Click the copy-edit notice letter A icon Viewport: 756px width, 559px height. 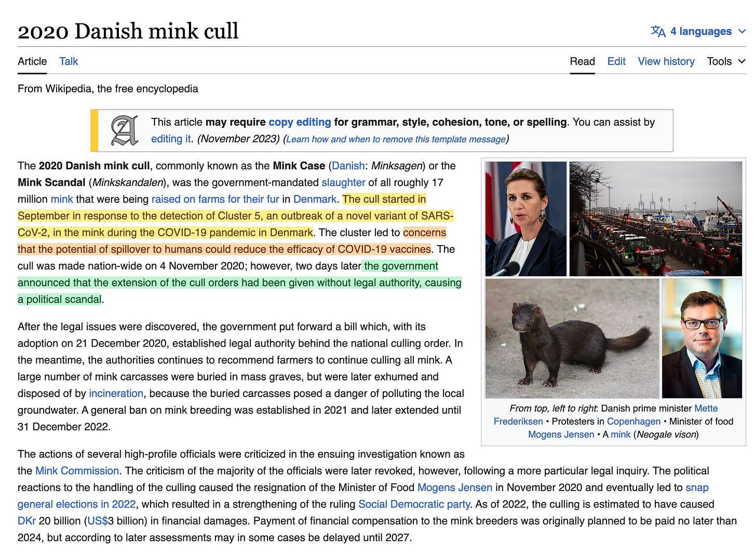tap(125, 130)
